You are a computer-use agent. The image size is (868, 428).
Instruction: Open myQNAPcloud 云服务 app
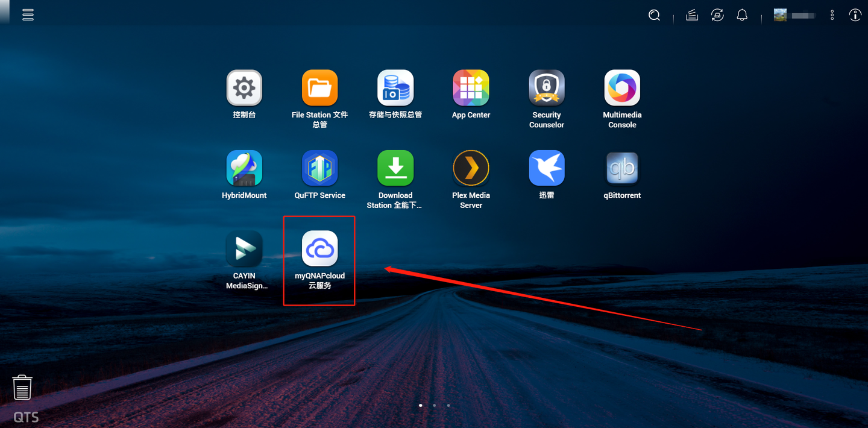click(x=320, y=248)
